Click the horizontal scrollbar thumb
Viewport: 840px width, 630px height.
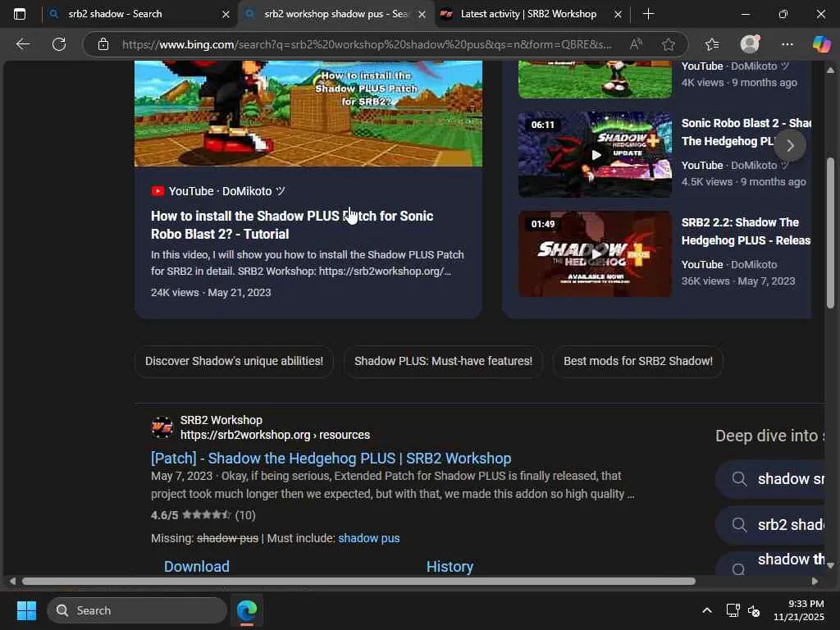click(358, 582)
